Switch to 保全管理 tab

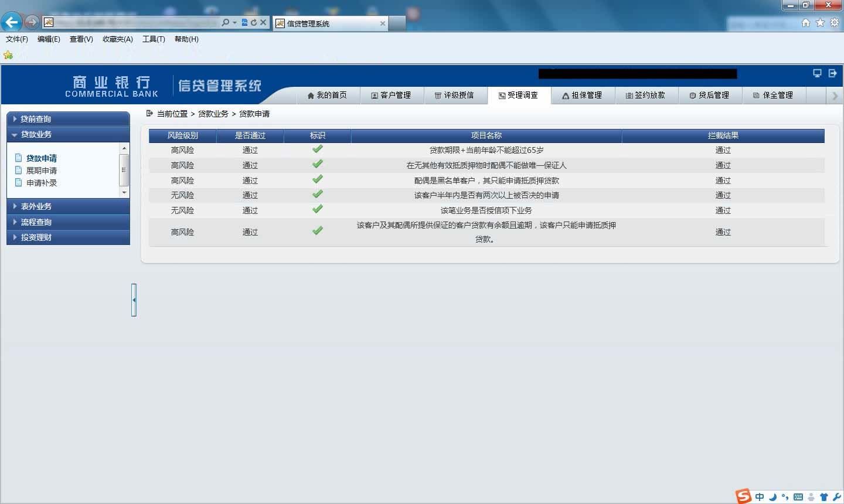pyautogui.click(x=773, y=95)
